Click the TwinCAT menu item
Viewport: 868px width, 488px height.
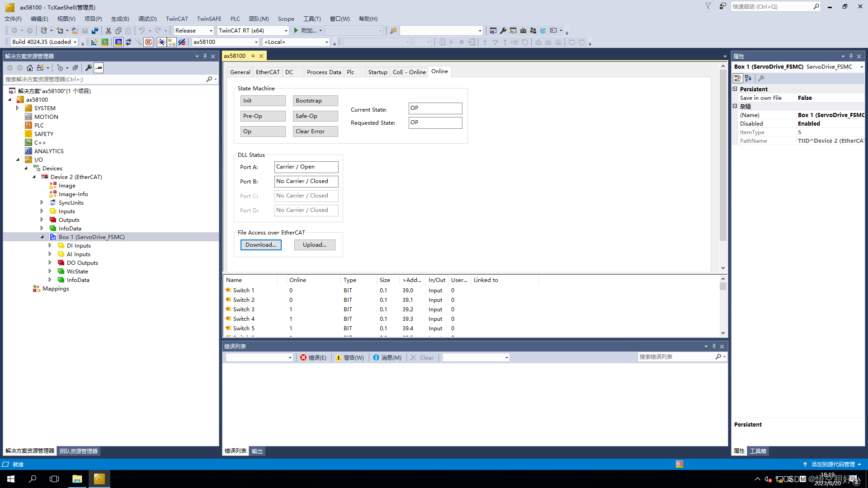coord(176,19)
